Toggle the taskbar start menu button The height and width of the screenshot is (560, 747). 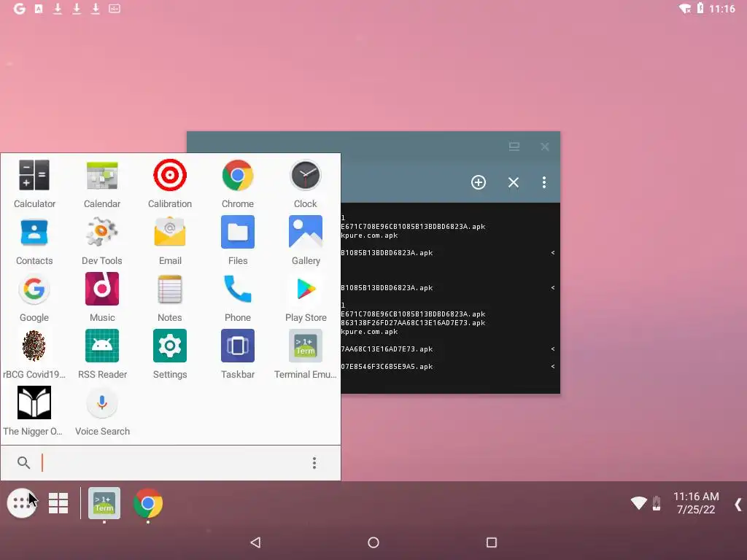click(21, 503)
